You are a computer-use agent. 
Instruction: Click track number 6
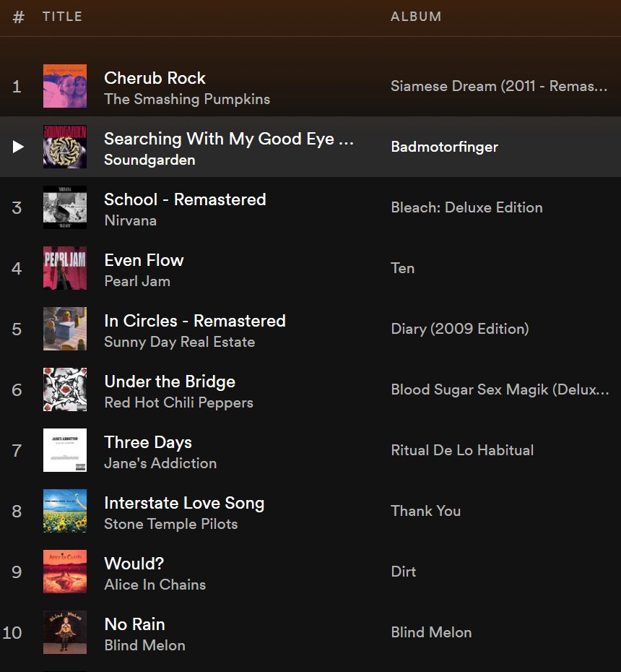pyautogui.click(x=17, y=390)
